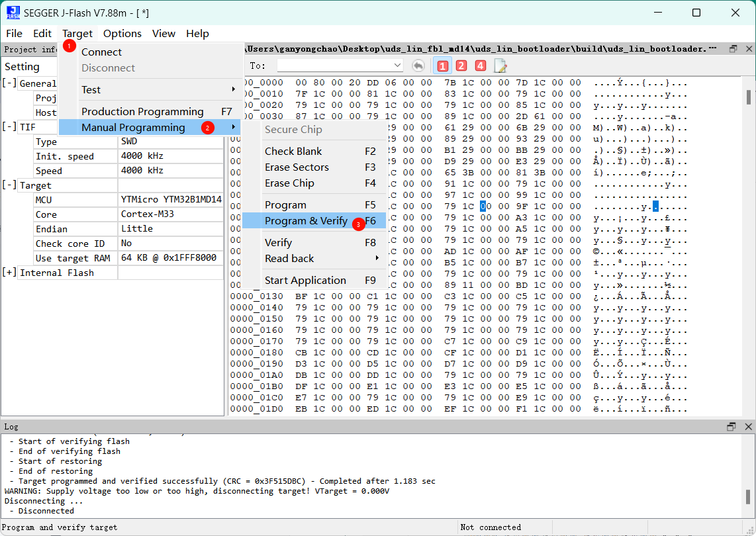Click hex row address 0000_0180

pyautogui.click(x=256, y=352)
